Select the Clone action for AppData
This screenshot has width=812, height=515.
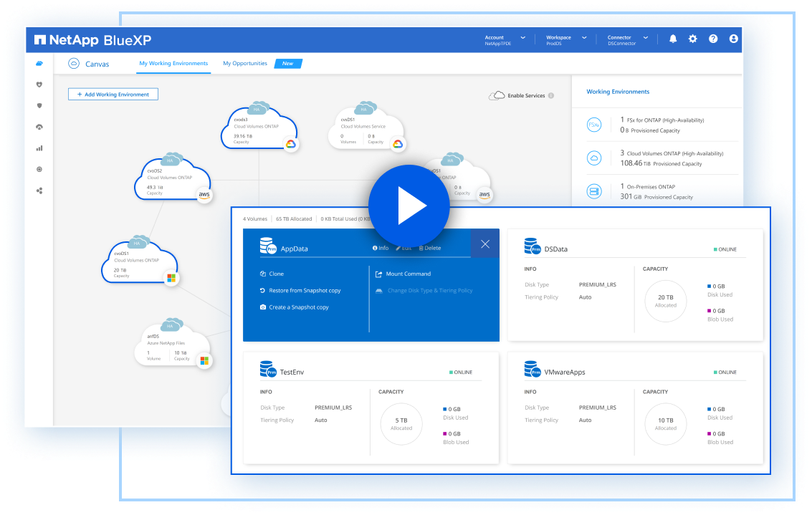(276, 274)
